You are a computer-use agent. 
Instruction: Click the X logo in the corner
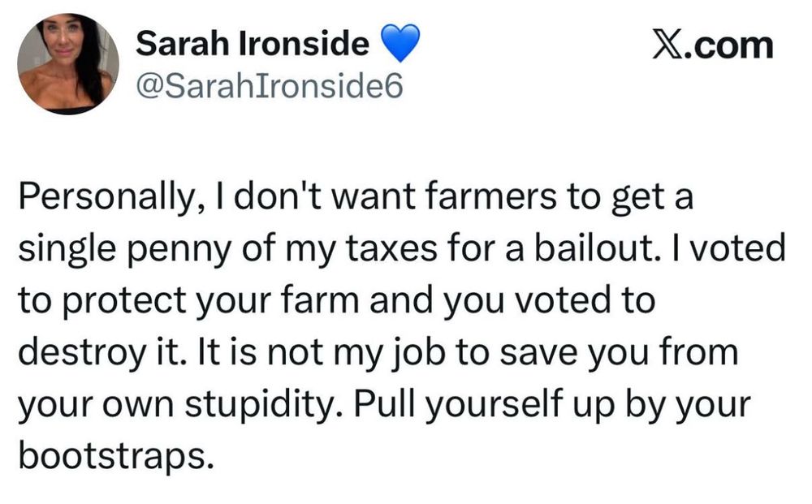(667, 45)
